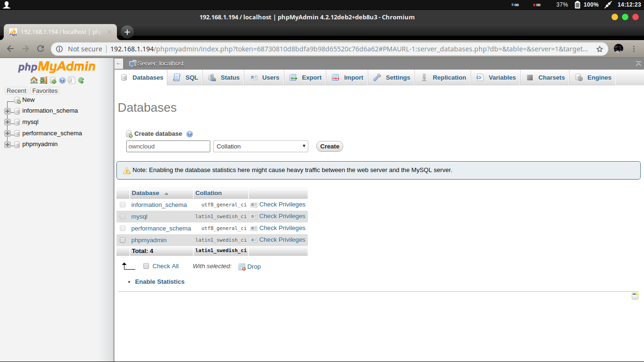Expand the phpmyadmin tree node
The image size is (644, 362).
pos(8,145)
